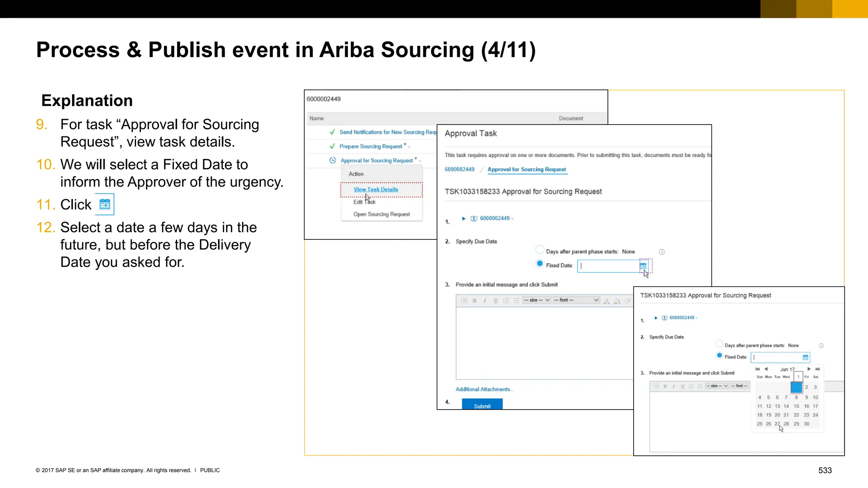Go to next month in the calendar
Image resolution: width=868 pixels, height=488 pixels.
(x=809, y=369)
